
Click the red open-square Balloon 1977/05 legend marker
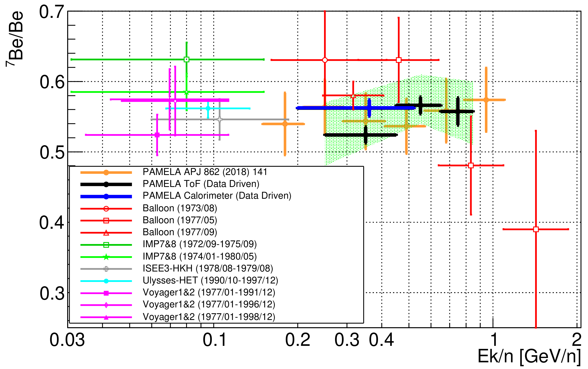click(x=106, y=220)
